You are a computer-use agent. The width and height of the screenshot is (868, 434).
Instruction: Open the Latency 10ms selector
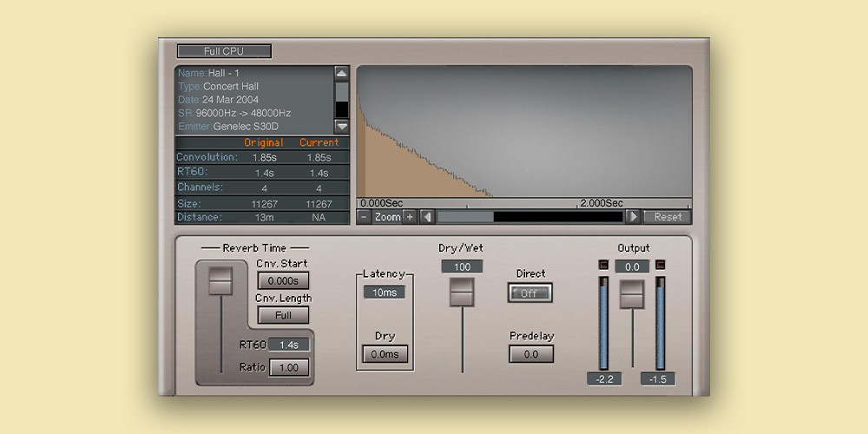pyautogui.click(x=384, y=293)
